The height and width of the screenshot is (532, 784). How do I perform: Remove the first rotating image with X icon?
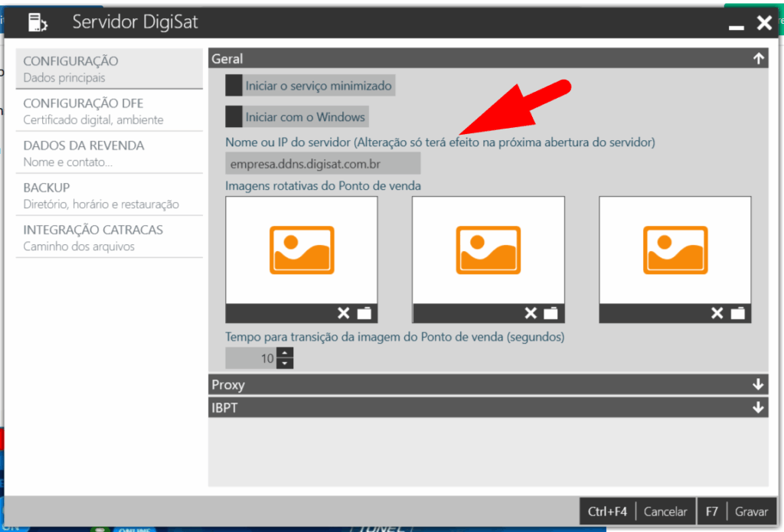click(x=344, y=312)
